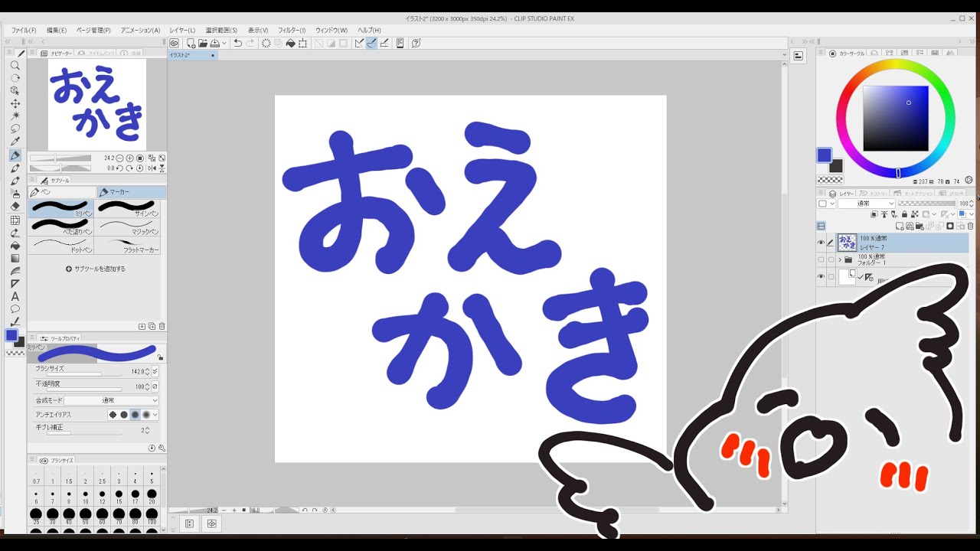Select the Lasso selection tool
The height and width of the screenshot is (551, 980).
coord(15,129)
